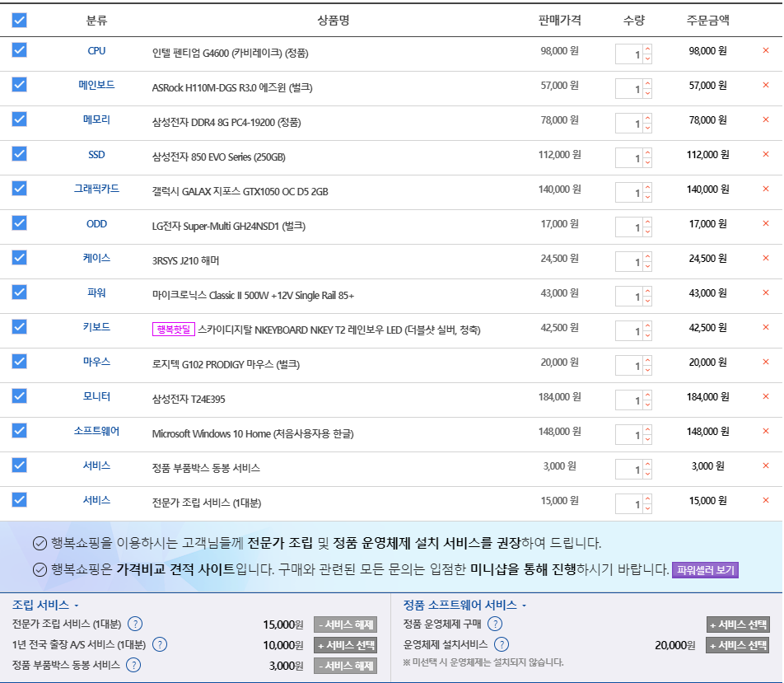Toggle the select-all checkbox in header
Viewport: 784px width, 683px height.
pos(19,20)
